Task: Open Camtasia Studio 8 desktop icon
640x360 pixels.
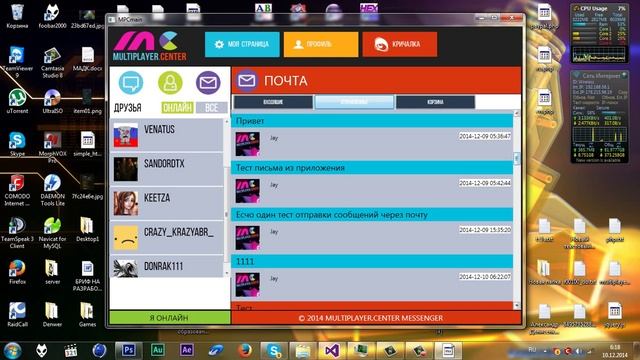Action: 52,62
